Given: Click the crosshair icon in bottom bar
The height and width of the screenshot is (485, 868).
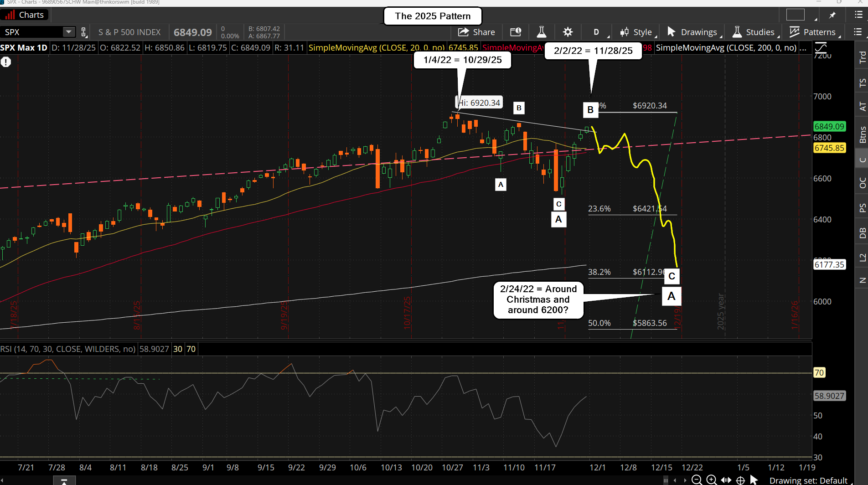Looking at the screenshot, I should click(740, 480).
